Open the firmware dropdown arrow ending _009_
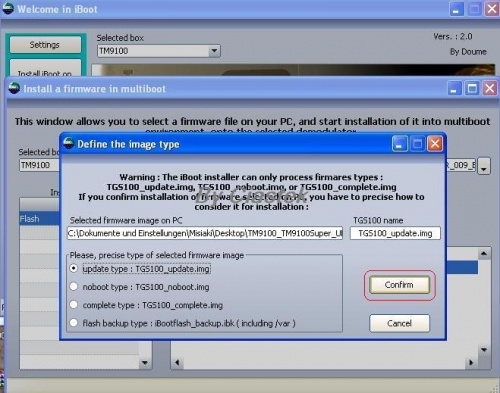 [484, 166]
